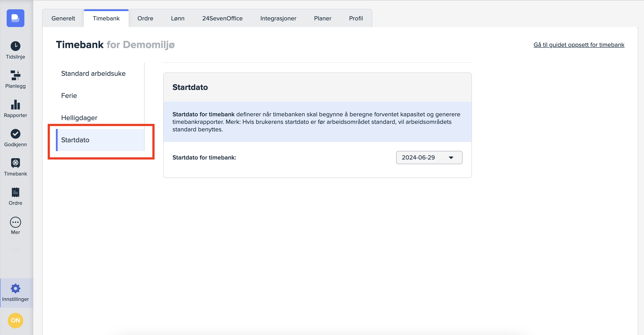
Task: Switch to the Integrasjoner tab
Action: click(x=278, y=18)
